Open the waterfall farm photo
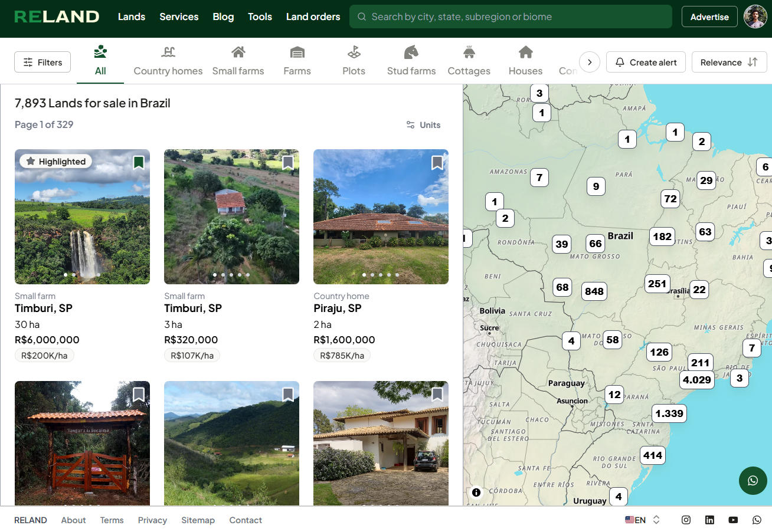 [x=82, y=216]
